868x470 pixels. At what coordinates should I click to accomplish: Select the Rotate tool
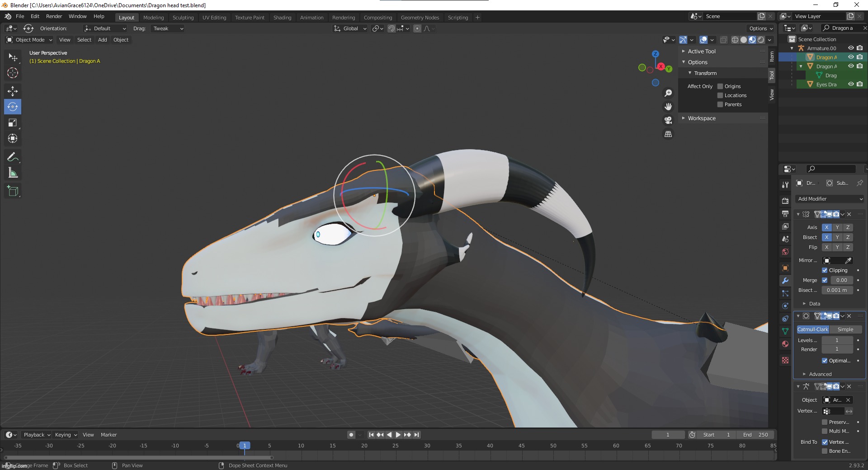point(13,107)
